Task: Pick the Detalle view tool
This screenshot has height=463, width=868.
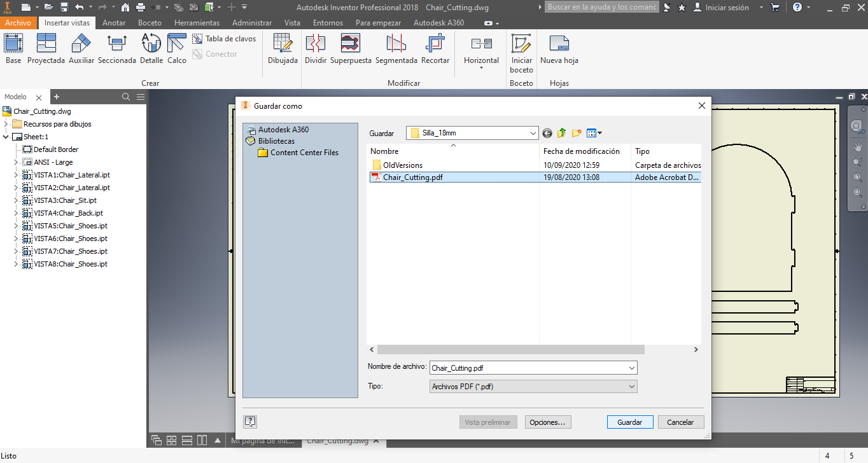Action: tap(151, 49)
